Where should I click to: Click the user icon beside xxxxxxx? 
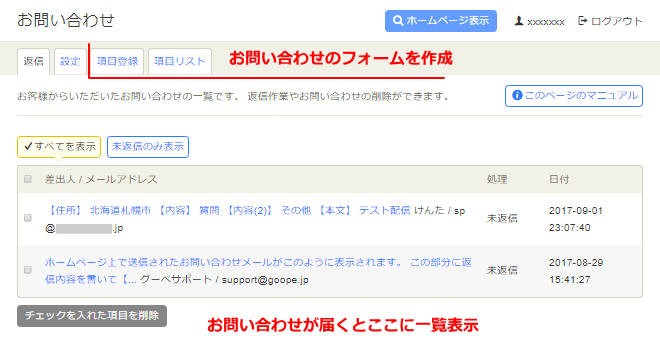519,21
